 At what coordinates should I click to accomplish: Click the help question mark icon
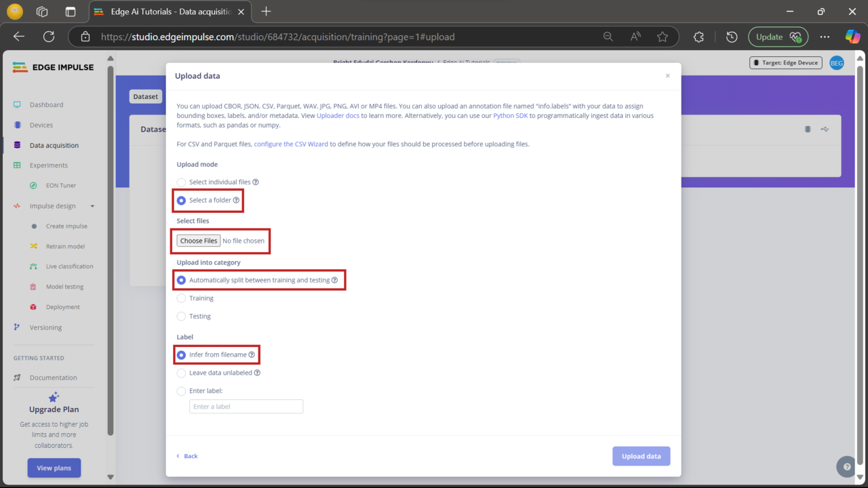click(x=846, y=466)
